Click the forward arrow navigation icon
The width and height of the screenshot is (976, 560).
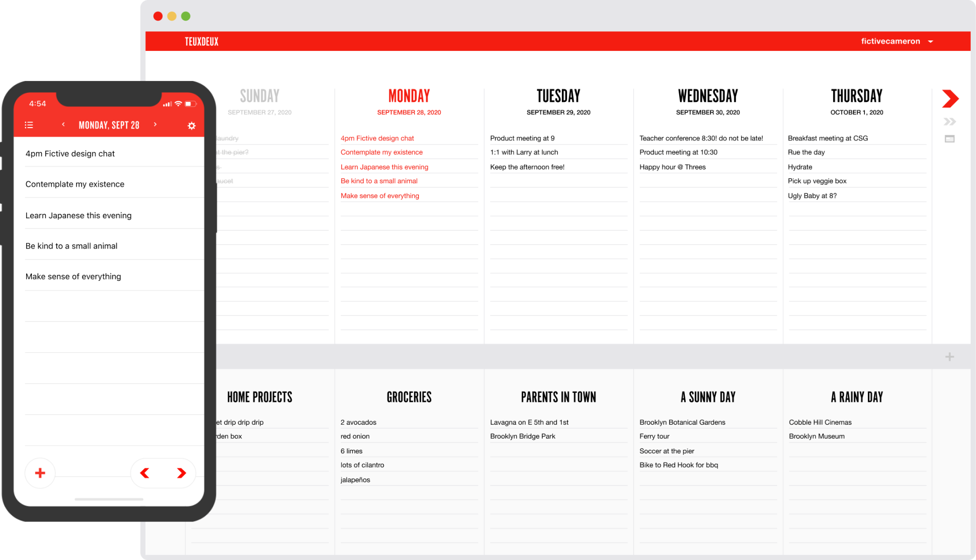(950, 99)
